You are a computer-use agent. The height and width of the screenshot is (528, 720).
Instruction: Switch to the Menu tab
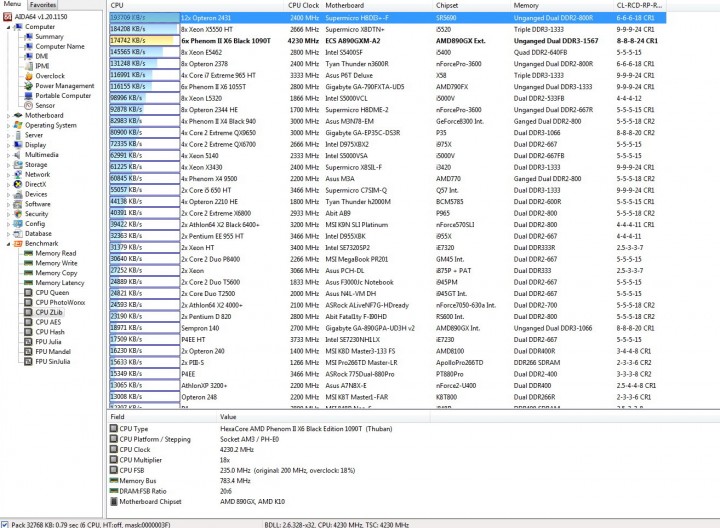click(x=12, y=4)
